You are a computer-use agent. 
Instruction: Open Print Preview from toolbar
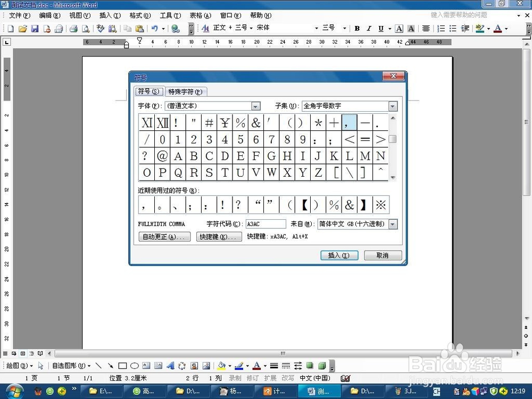tap(86, 29)
